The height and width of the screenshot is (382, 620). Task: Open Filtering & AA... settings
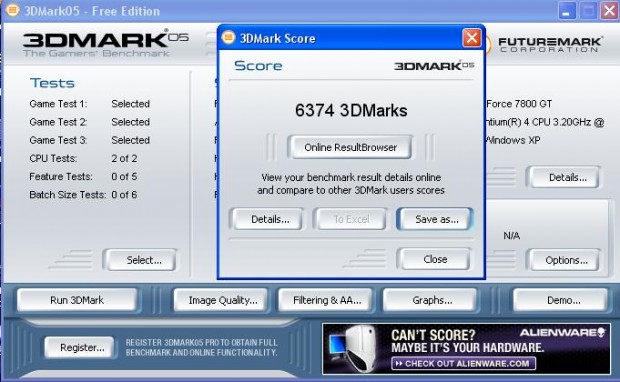click(x=326, y=300)
